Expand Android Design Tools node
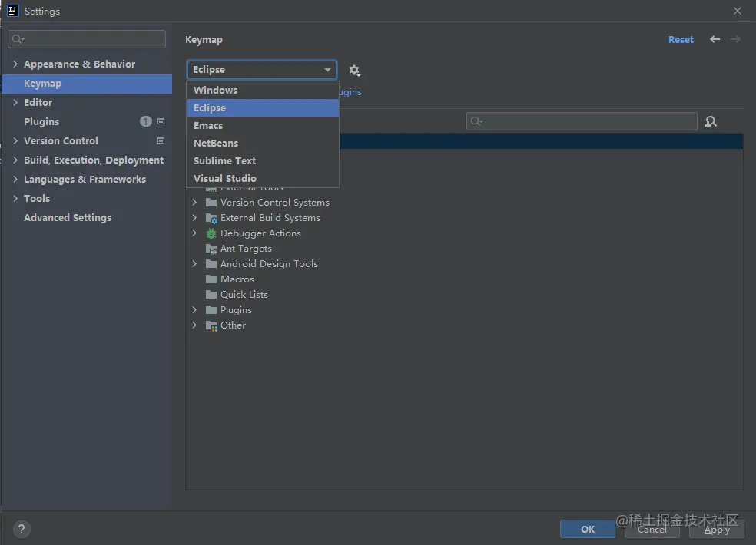Image resolution: width=756 pixels, height=545 pixels. pos(194,264)
